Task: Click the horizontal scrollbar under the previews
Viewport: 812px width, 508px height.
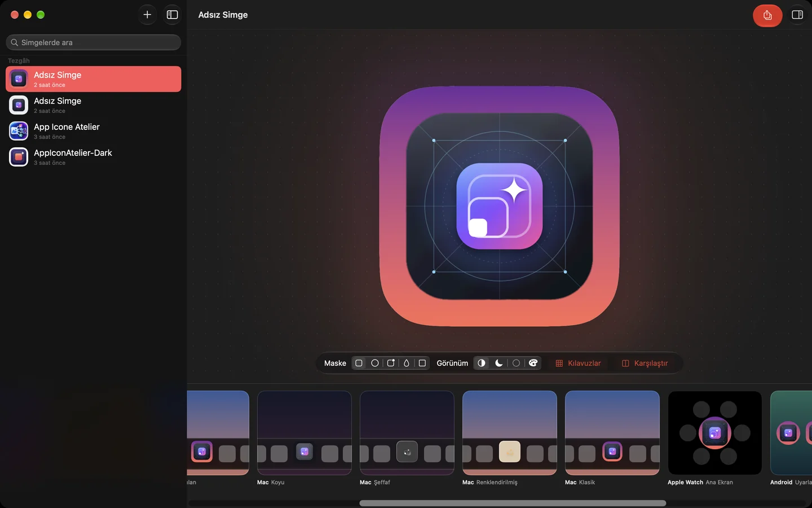Action: coord(513,503)
